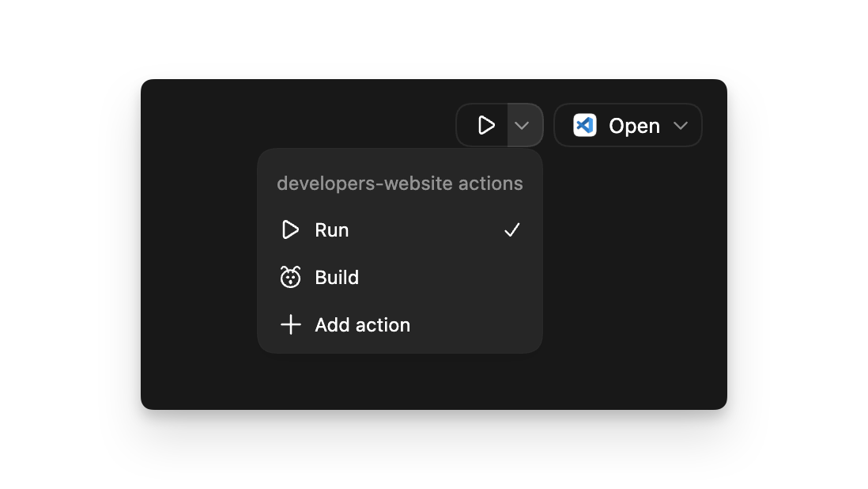This screenshot has height=489, width=868.
Task: Click the checkmark next to Run
Action: pyautogui.click(x=511, y=229)
